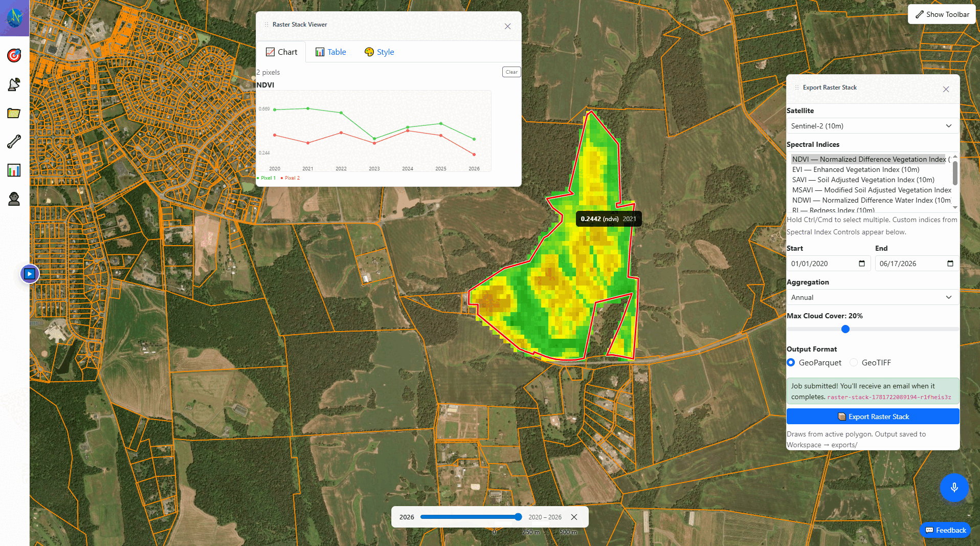The height and width of the screenshot is (546, 980).
Task: Open the user profile icon in sidebar
Action: (14, 199)
